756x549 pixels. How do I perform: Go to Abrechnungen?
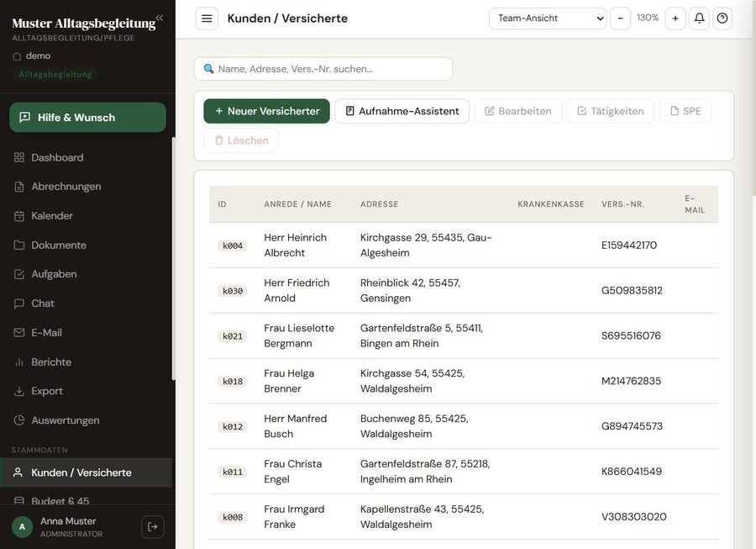[x=86, y=187]
